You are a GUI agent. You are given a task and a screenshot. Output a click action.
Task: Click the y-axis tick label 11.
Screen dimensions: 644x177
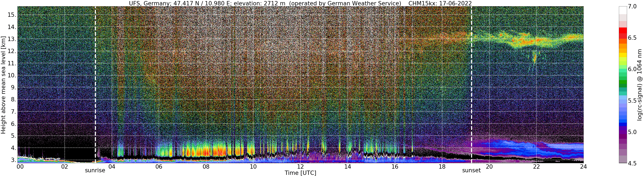point(12,63)
